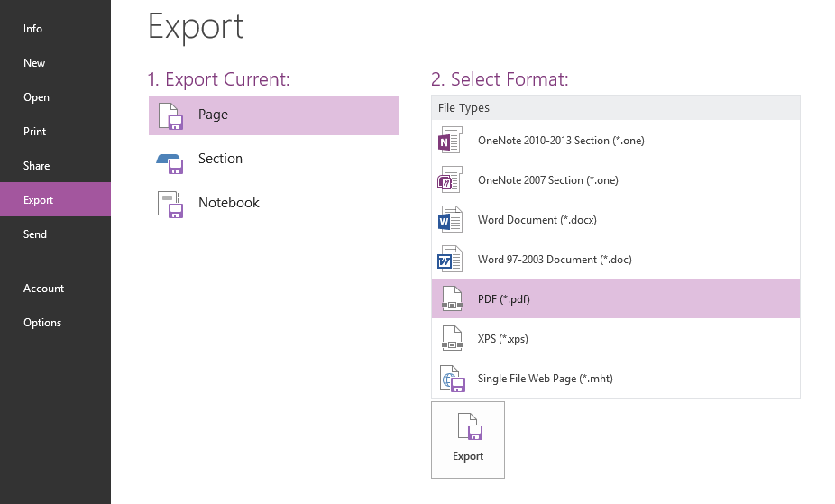835x504 pixels.
Task: Select the Single File Web Page icon
Action: tap(452, 379)
